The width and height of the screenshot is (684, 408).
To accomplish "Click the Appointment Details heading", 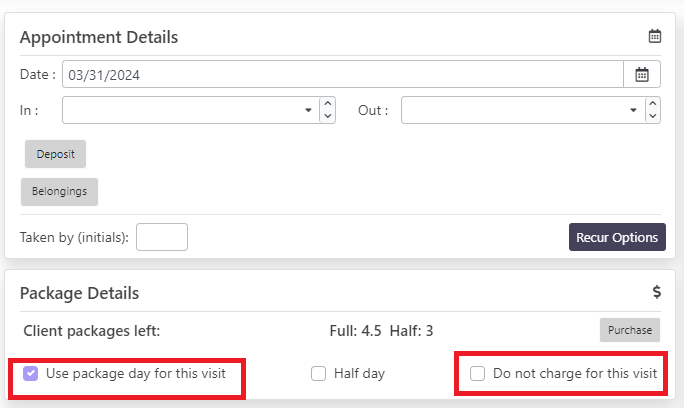I will tap(99, 37).
